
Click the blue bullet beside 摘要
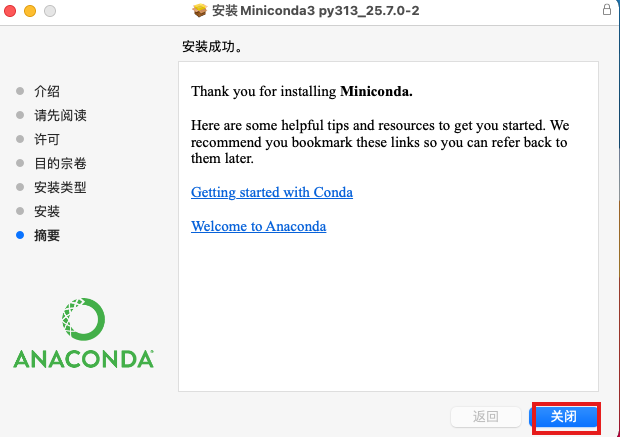pyautogui.click(x=20, y=236)
